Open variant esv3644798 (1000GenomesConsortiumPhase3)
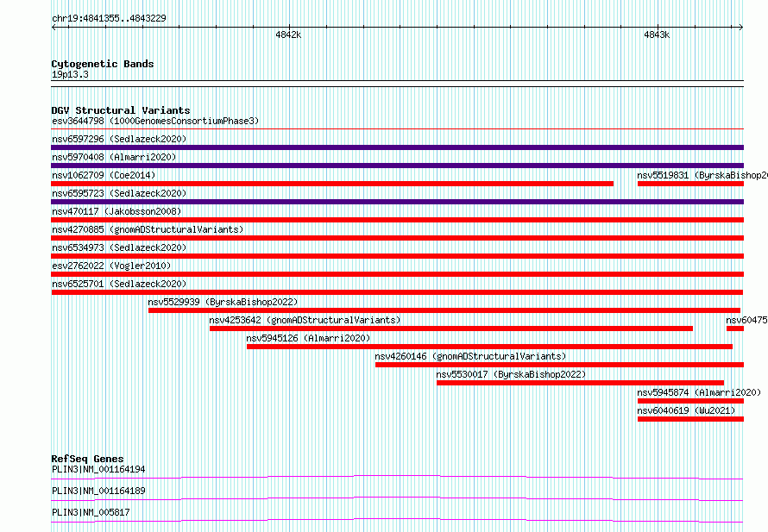Viewport: 768px width, 532px height. [155, 121]
